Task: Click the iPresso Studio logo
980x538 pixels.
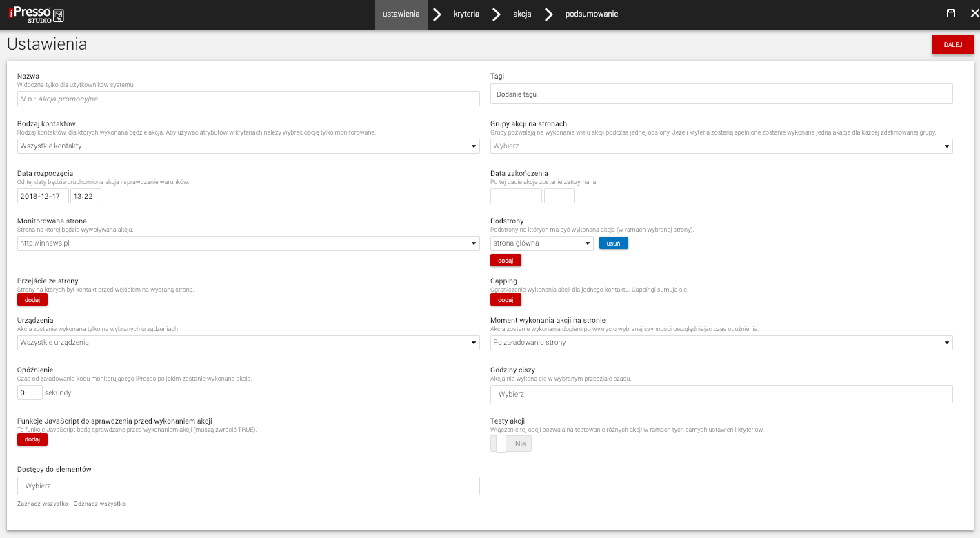Action: [37, 14]
